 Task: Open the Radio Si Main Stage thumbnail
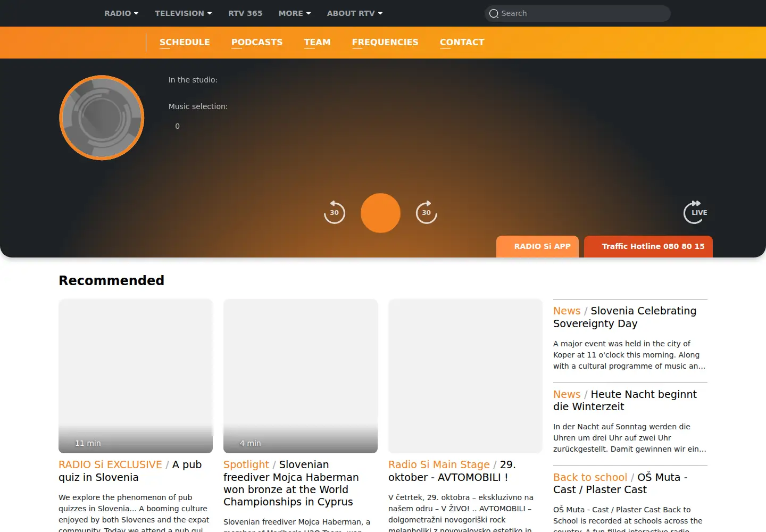tap(465, 376)
